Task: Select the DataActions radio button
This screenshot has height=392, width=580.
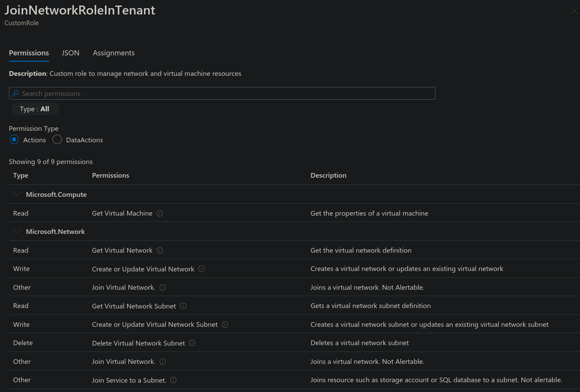Action: (x=57, y=139)
